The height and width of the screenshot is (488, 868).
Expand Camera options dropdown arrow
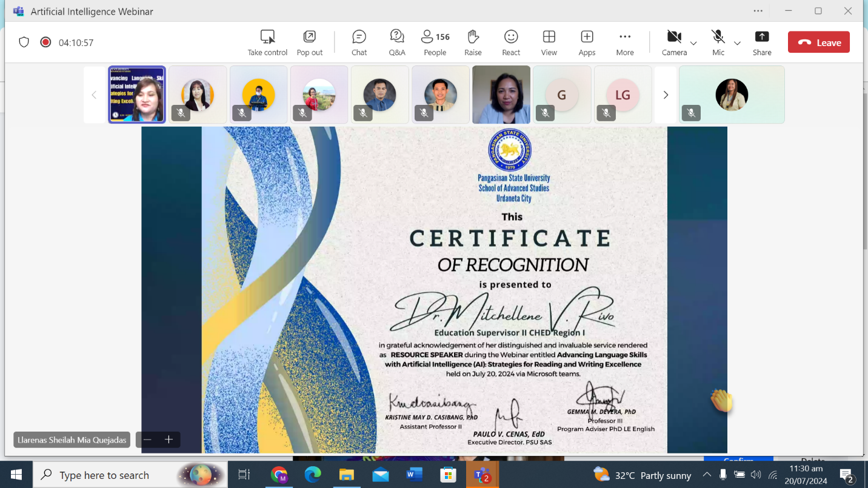[693, 43]
